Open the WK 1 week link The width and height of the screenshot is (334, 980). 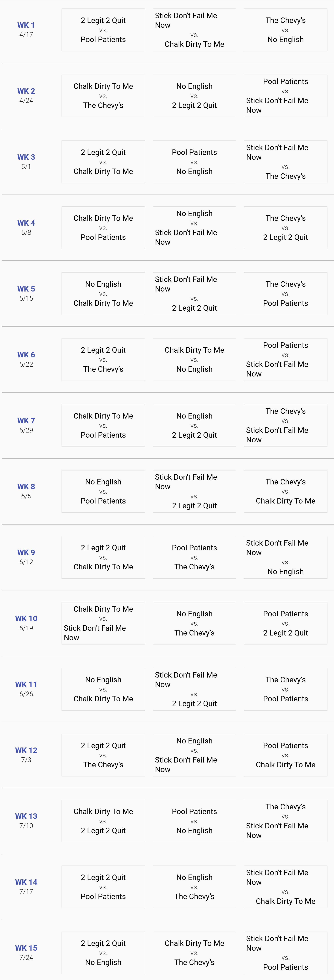coord(26,25)
